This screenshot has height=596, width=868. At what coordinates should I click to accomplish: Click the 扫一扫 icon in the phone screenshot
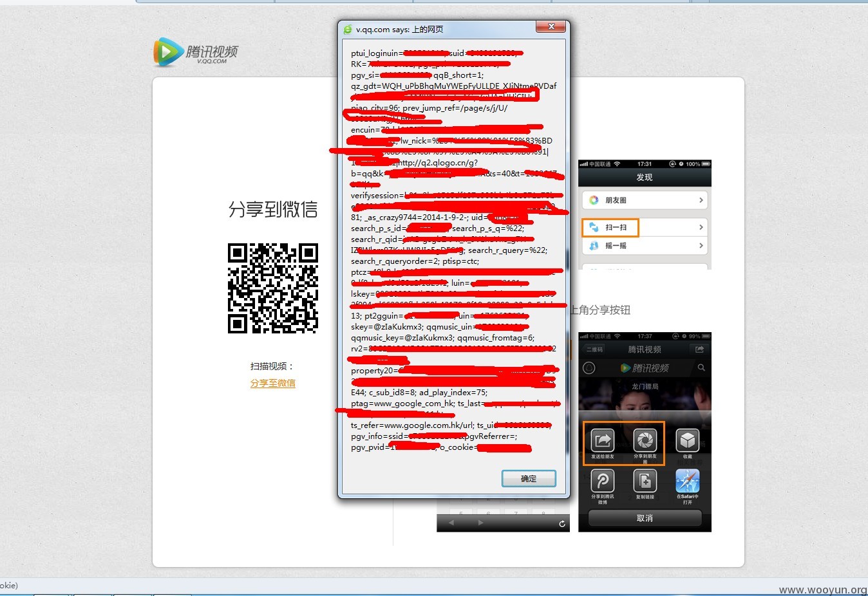click(594, 227)
